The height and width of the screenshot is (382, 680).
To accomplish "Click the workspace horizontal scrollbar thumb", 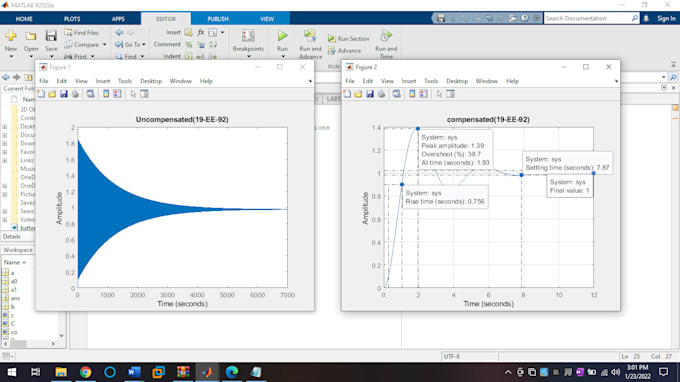I will [x=18, y=343].
